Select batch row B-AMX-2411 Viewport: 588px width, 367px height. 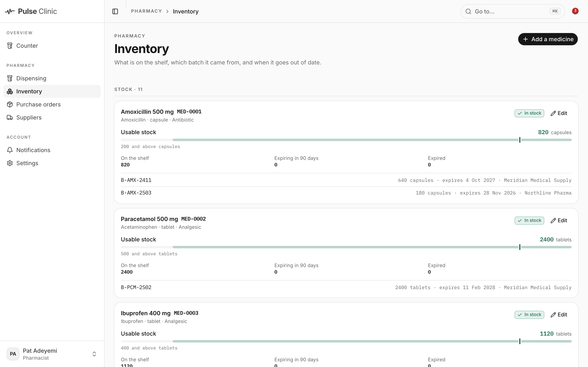346,180
